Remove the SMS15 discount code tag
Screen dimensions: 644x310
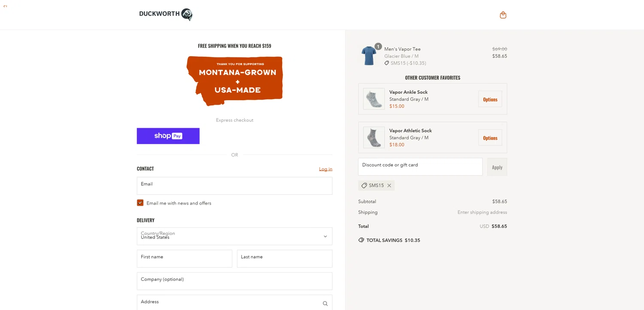[389, 186]
